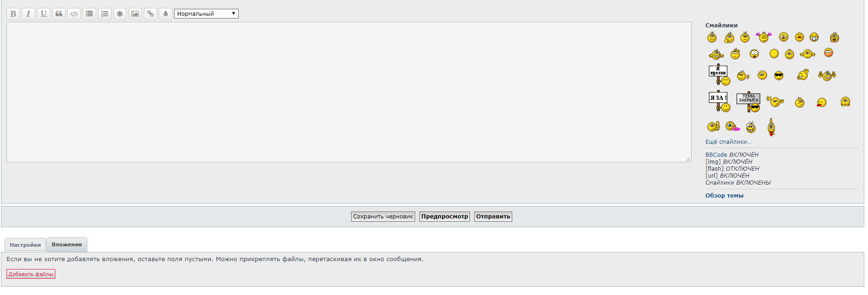
Task: Select the "Вложения" tab
Action: (67, 244)
